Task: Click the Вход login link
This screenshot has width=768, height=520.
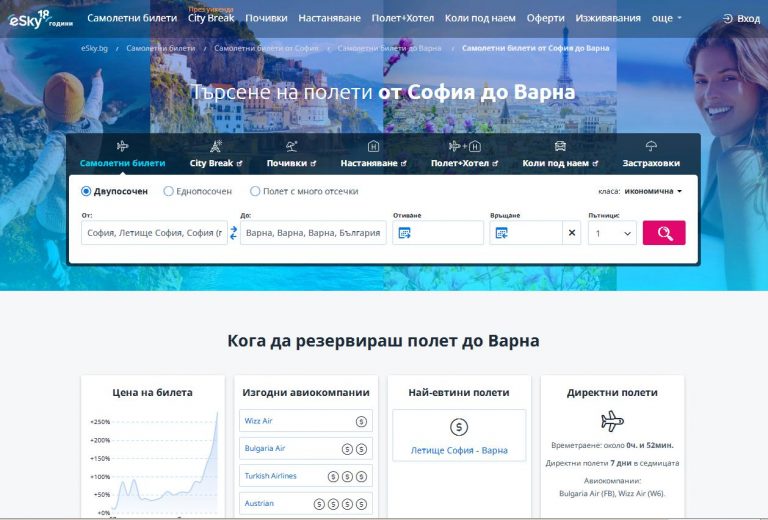Action: [741, 18]
